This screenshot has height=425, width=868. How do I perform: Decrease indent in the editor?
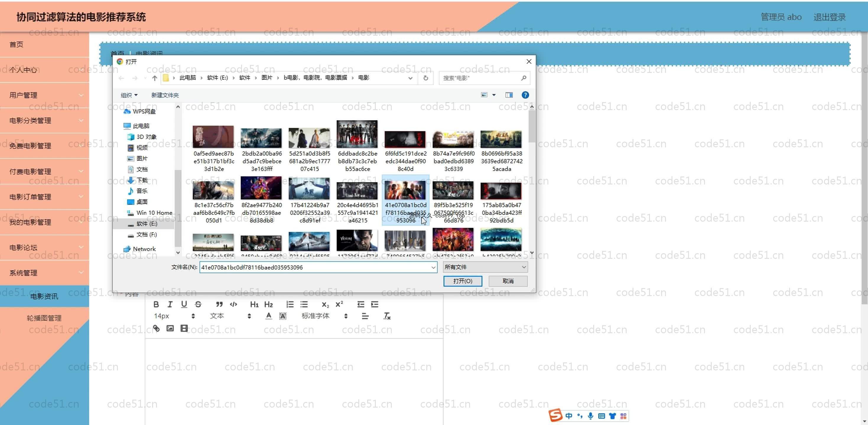(x=360, y=305)
